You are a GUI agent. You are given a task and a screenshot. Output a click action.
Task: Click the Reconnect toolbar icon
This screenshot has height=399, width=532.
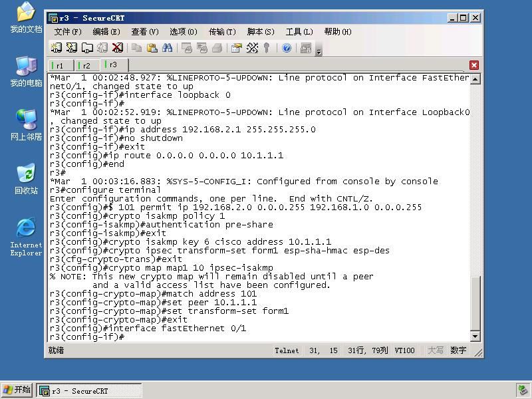(102, 48)
